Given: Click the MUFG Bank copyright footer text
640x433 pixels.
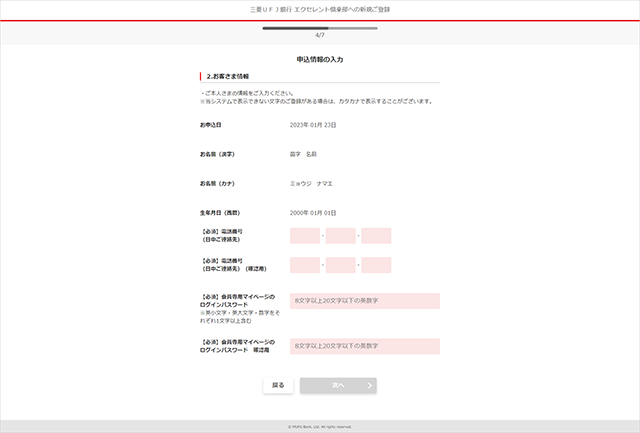Looking at the screenshot, I should [320, 427].
